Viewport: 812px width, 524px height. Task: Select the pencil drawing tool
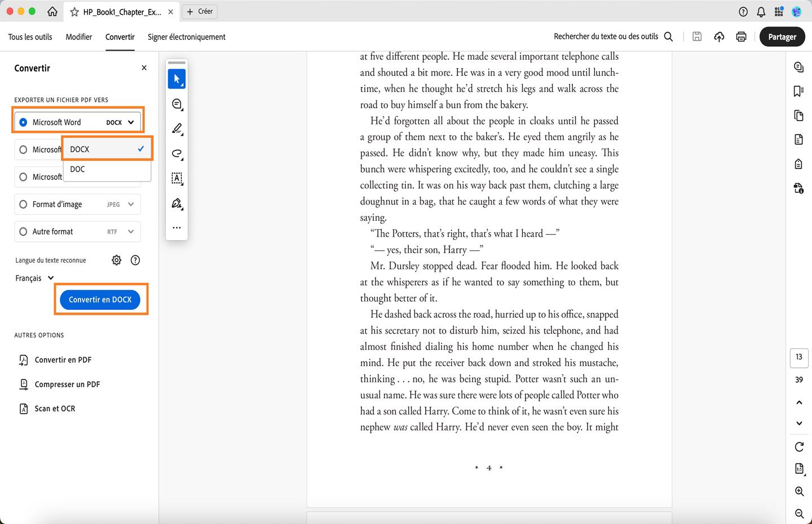pos(176,128)
